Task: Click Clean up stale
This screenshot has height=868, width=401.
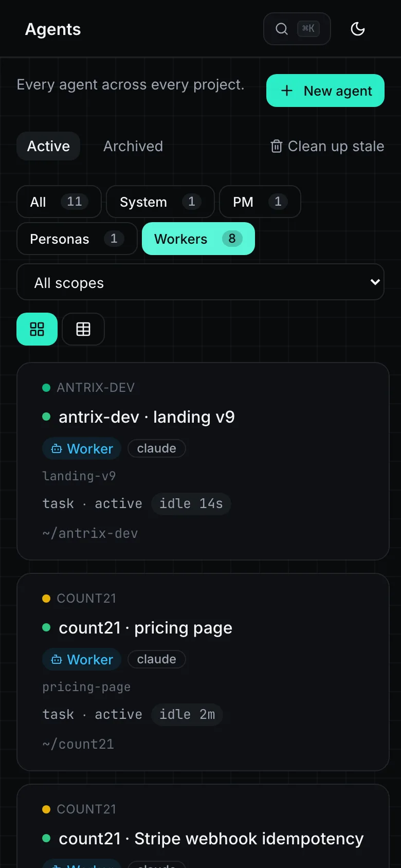Action: click(327, 146)
